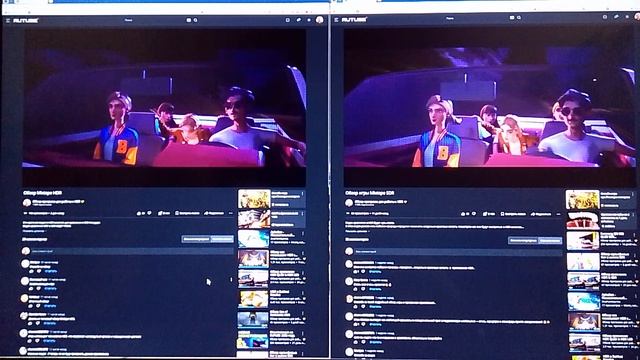
Task: Click the share button under the left video
Action: (214, 213)
